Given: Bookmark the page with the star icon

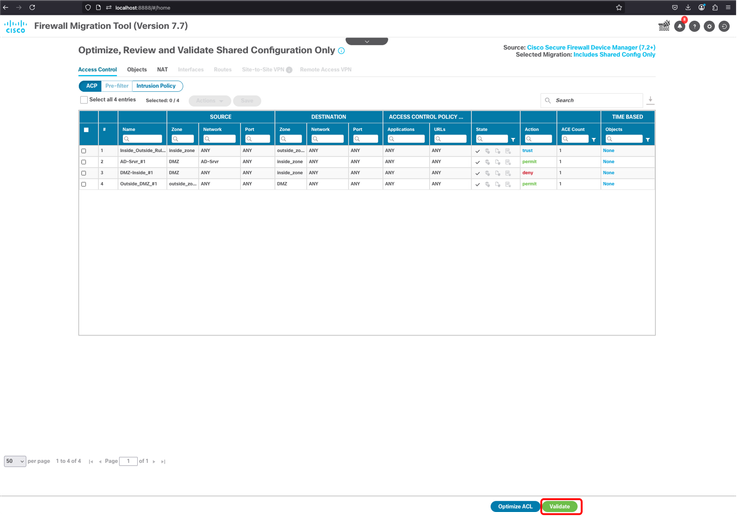Looking at the screenshot, I should tap(619, 8).
